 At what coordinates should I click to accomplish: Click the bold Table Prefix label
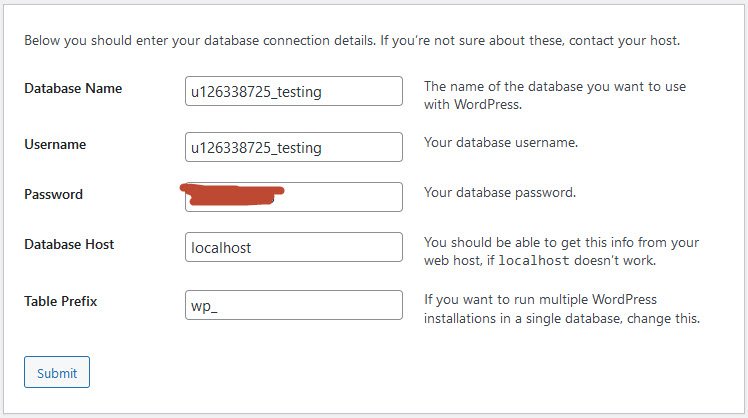click(61, 302)
